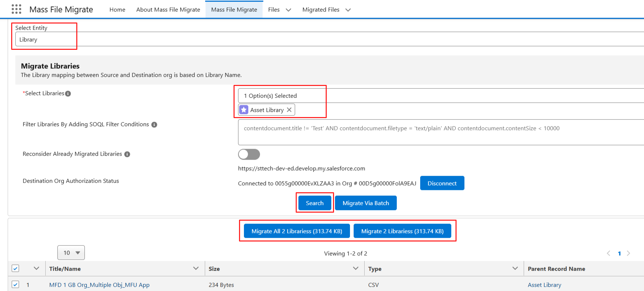Open the Asset Library parent record link
644x291 pixels.
545,285
